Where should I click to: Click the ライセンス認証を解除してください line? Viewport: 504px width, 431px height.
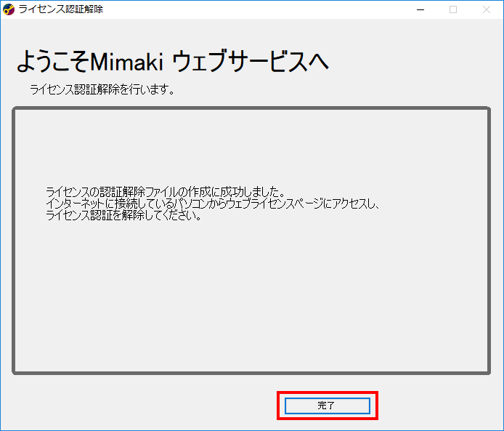coord(123,217)
